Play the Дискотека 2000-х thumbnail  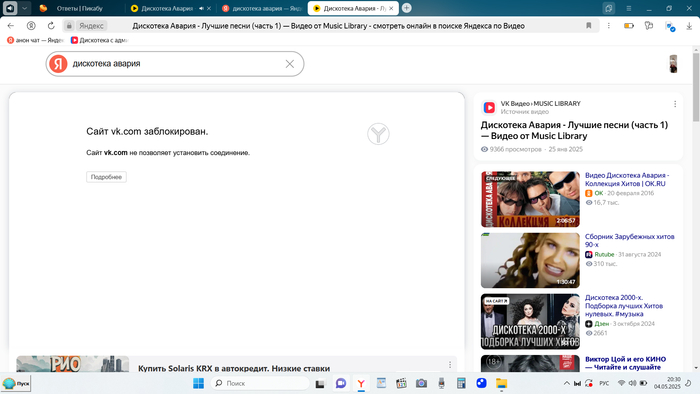(530, 321)
